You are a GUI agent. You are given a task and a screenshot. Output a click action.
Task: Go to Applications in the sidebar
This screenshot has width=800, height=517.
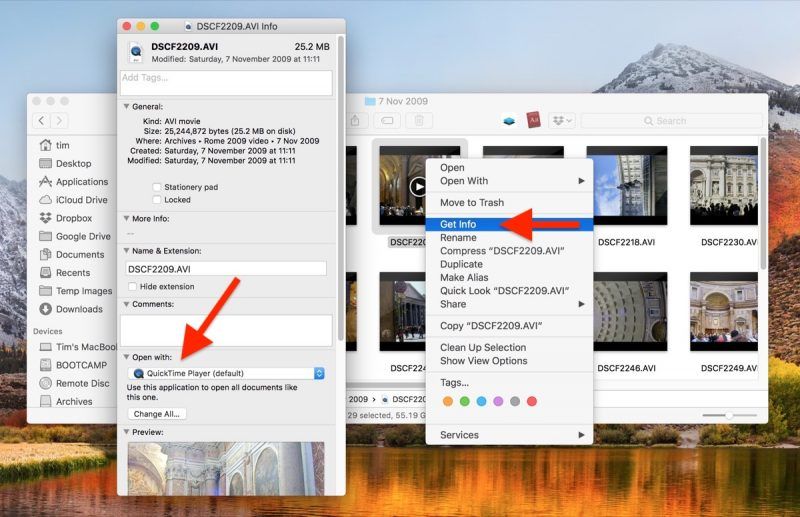click(x=81, y=182)
